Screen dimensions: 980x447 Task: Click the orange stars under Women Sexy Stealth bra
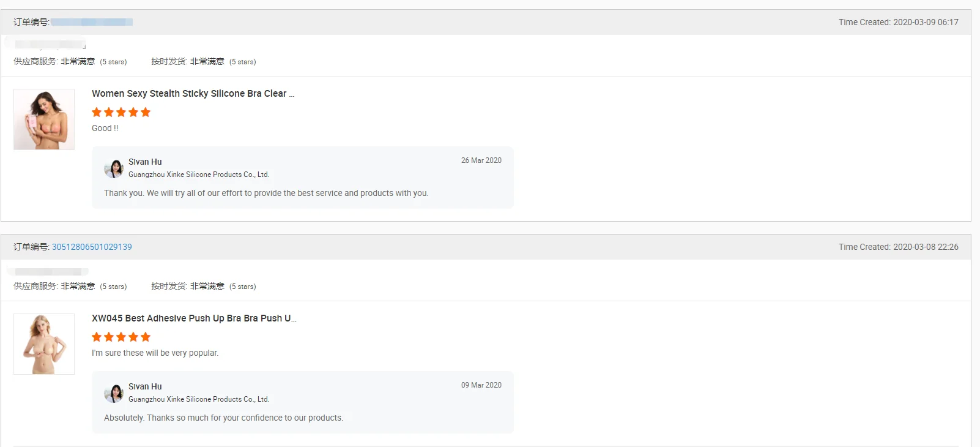coord(121,113)
